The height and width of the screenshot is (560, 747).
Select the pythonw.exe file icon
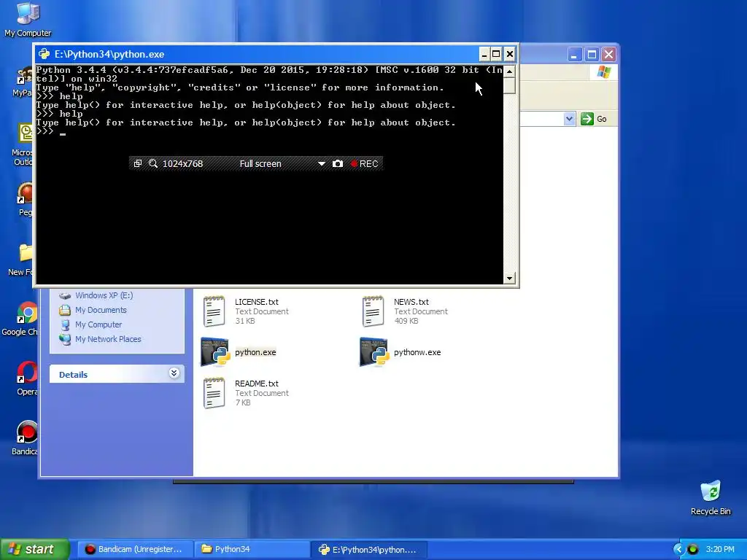coord(373,352)
